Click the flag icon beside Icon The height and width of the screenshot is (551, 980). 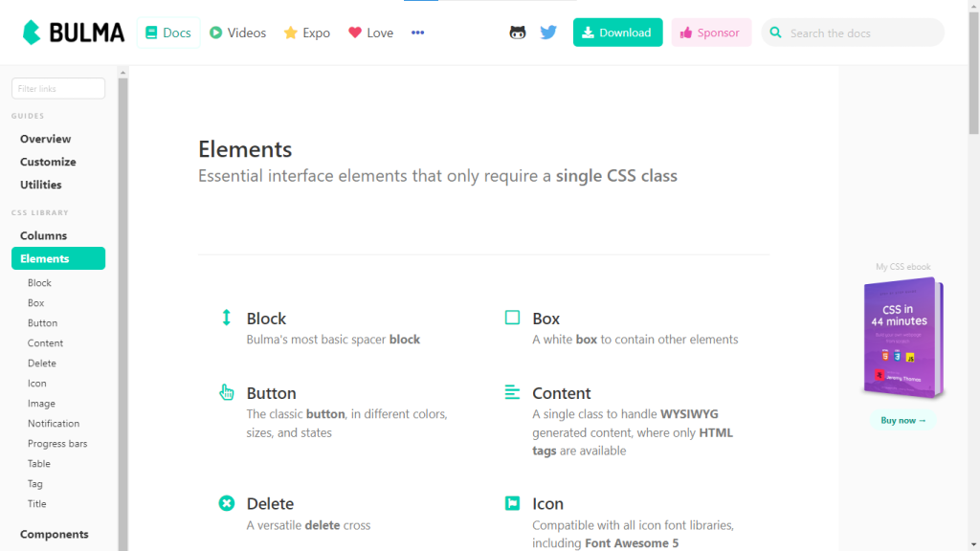pos(512,501)
